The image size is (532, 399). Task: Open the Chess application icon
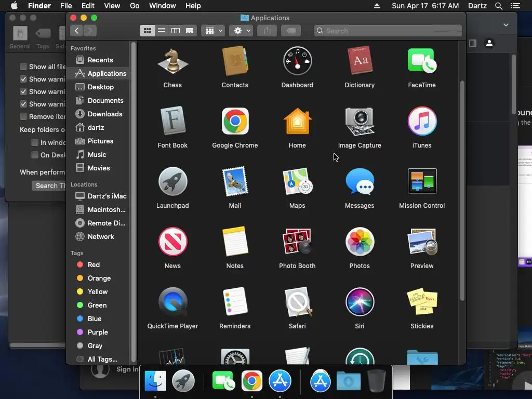click(172, 62)
